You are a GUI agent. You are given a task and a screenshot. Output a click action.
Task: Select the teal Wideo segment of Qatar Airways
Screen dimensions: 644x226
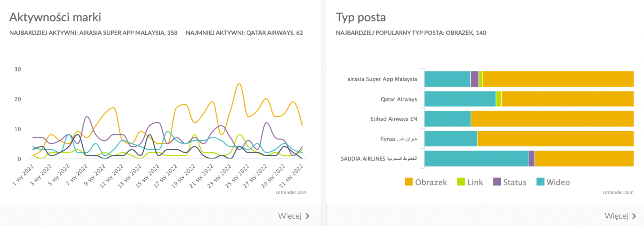click(460, 99)
